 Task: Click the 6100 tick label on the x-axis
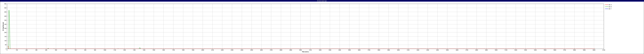[x=604, y=50]
